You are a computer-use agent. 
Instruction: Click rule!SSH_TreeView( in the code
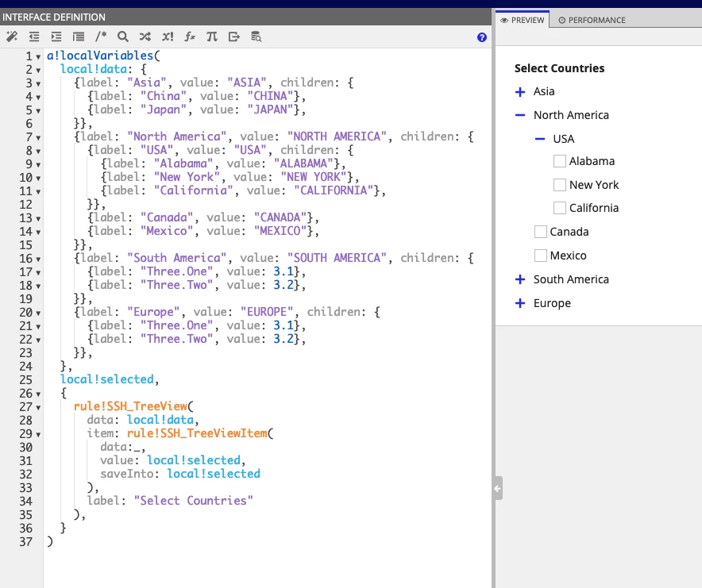134,406
